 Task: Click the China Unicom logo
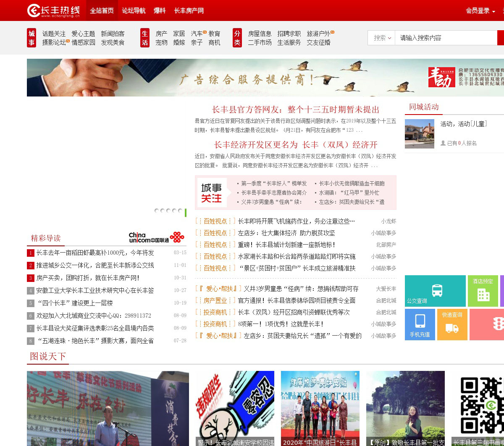tap(156, 237)
